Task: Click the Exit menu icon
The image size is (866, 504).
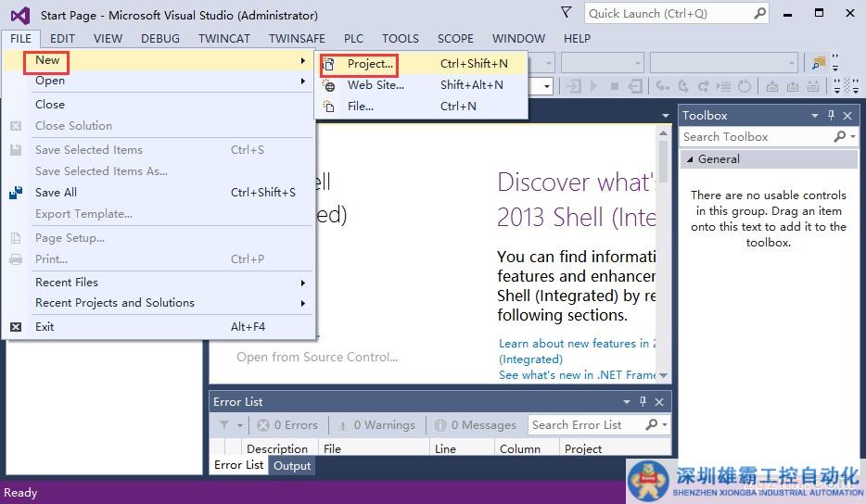Action: [16, 327]
